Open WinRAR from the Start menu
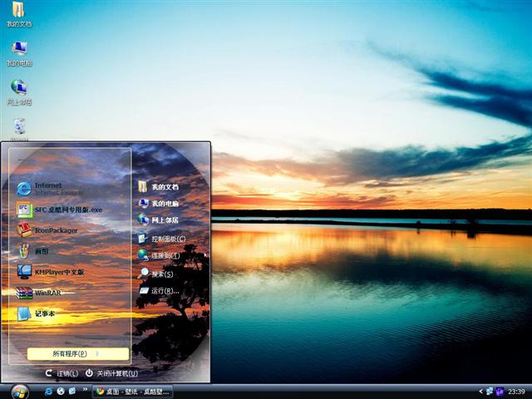This screenshot has width=532, height=399. [x=39, y=293]
